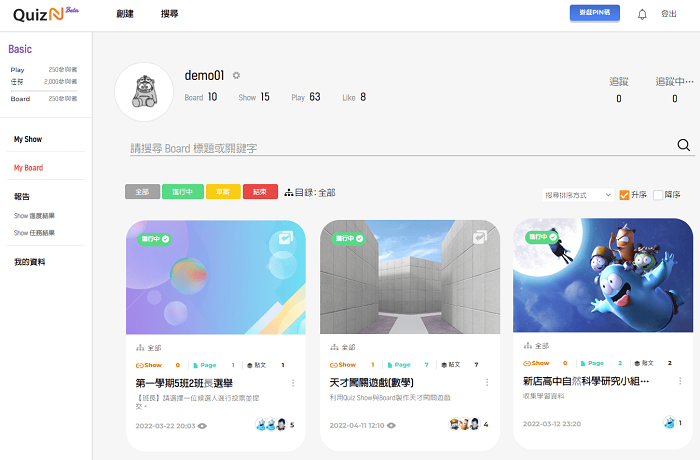Toggle eye icon on 第一學期5班2班長選舉 card
Screen dimensions: 700x460
pos(203,425)
